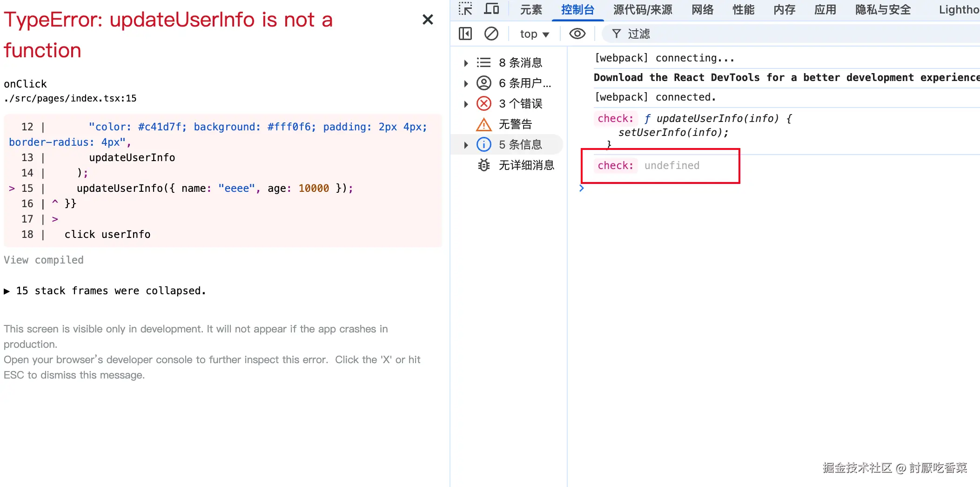Viewport: 980px width, 487px height.
Task: Click code line 18 'click userInfo'
Action: click(107, 234)
